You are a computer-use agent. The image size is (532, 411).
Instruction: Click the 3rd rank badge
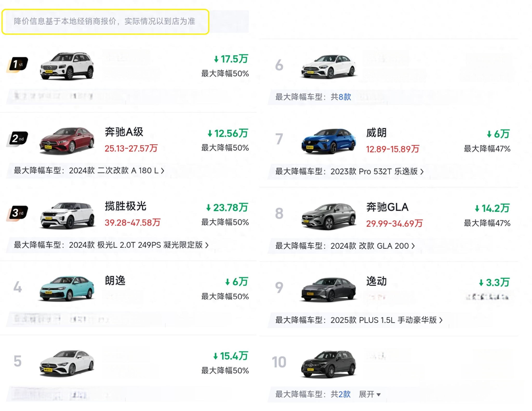[17, 213]
